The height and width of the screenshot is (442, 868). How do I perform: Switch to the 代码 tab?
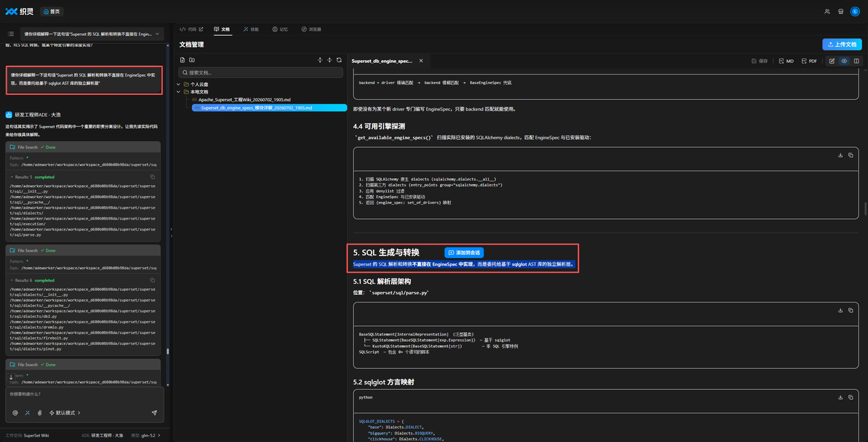click(x=191, y=29)
